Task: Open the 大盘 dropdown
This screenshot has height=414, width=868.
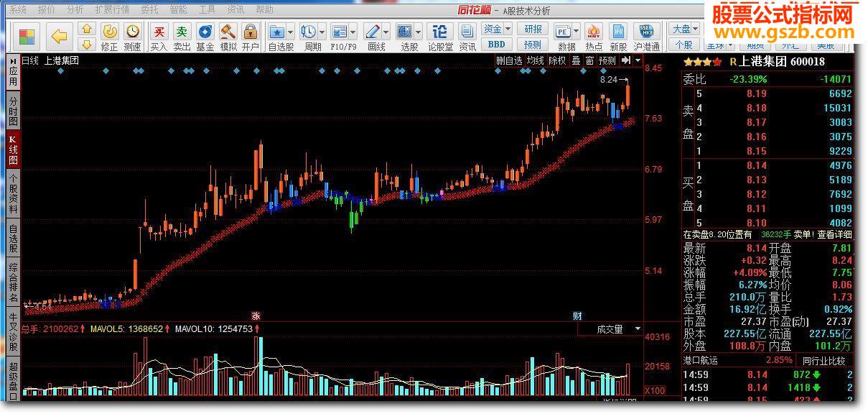Action: click(685, 29)
